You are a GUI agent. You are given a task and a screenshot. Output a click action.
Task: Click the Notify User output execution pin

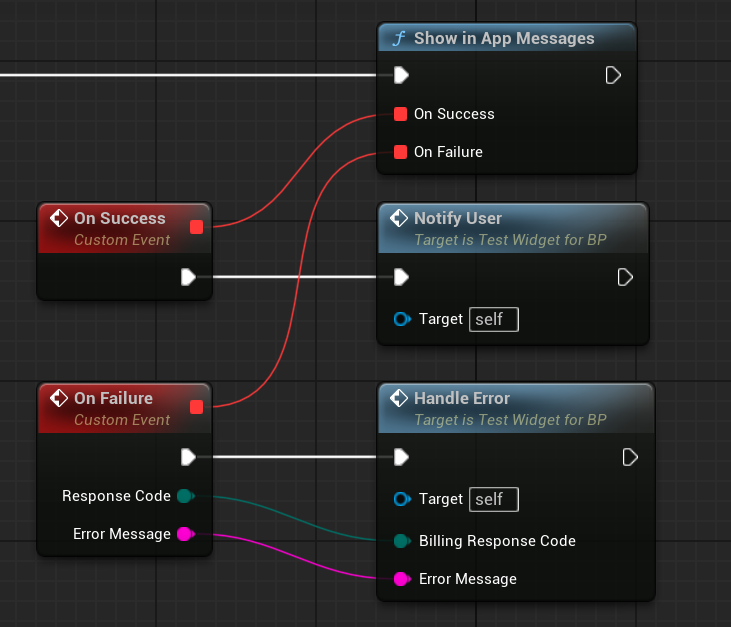tap(626, 277)
